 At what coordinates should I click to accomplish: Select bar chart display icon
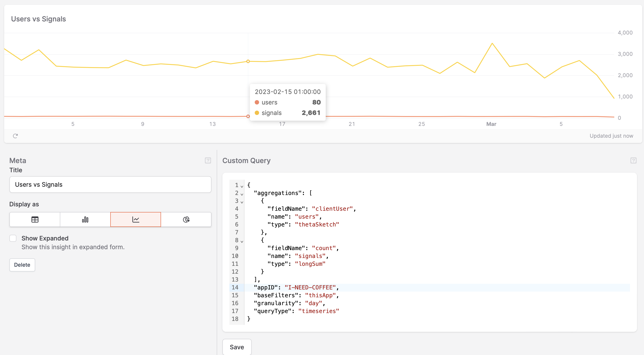(85, 219)
